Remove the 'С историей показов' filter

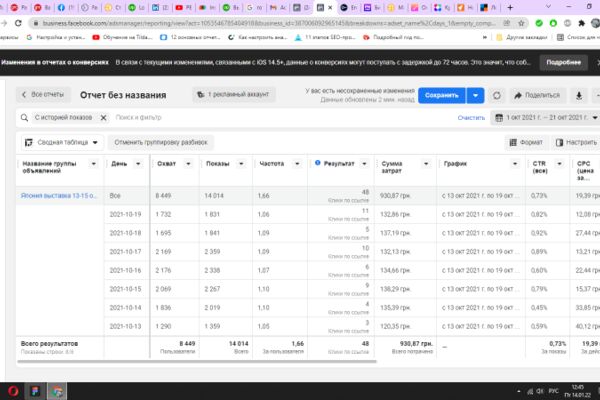pyautogui.click(x=103, y=118)
